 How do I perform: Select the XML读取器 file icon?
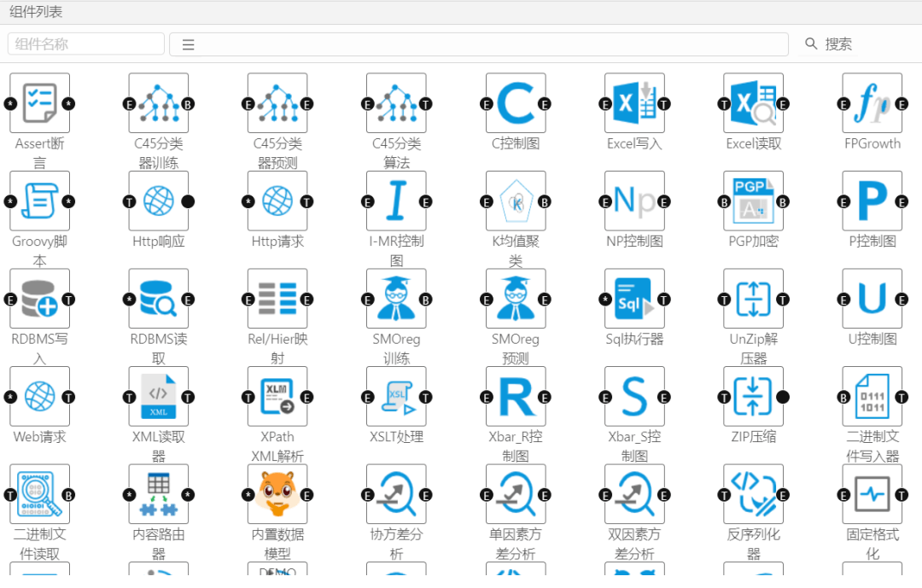[159, 397]
